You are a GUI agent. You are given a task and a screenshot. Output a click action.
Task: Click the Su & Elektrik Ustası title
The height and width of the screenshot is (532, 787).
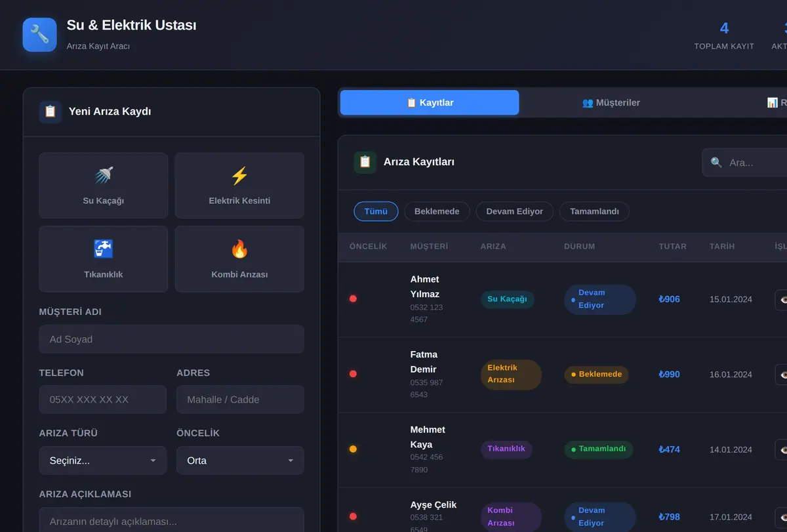[131, 26]
